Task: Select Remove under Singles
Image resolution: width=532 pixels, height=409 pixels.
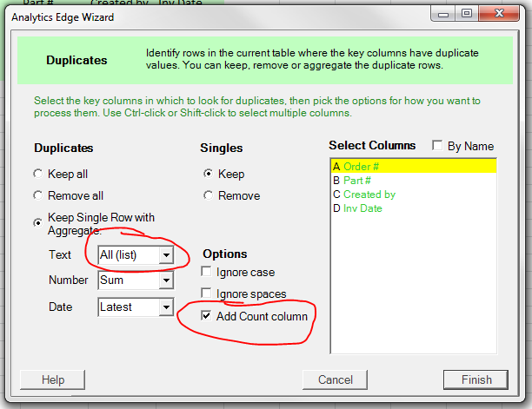Action: point(208,196)
